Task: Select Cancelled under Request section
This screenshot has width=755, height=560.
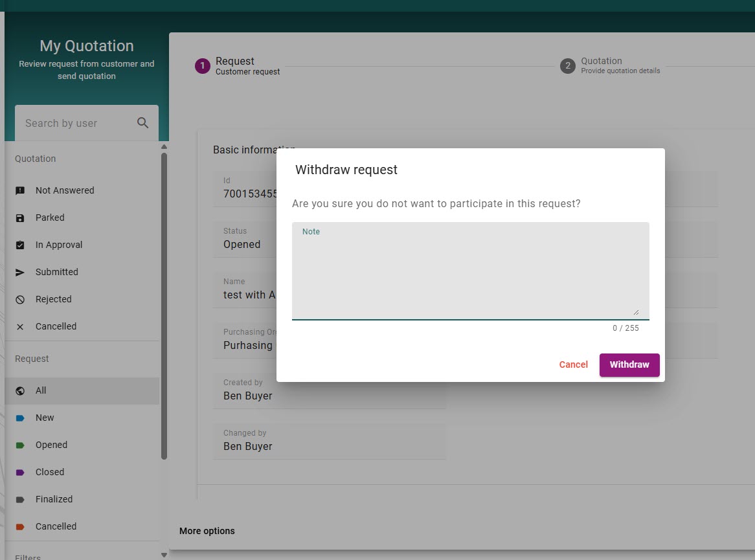Action: click(56, 526)
